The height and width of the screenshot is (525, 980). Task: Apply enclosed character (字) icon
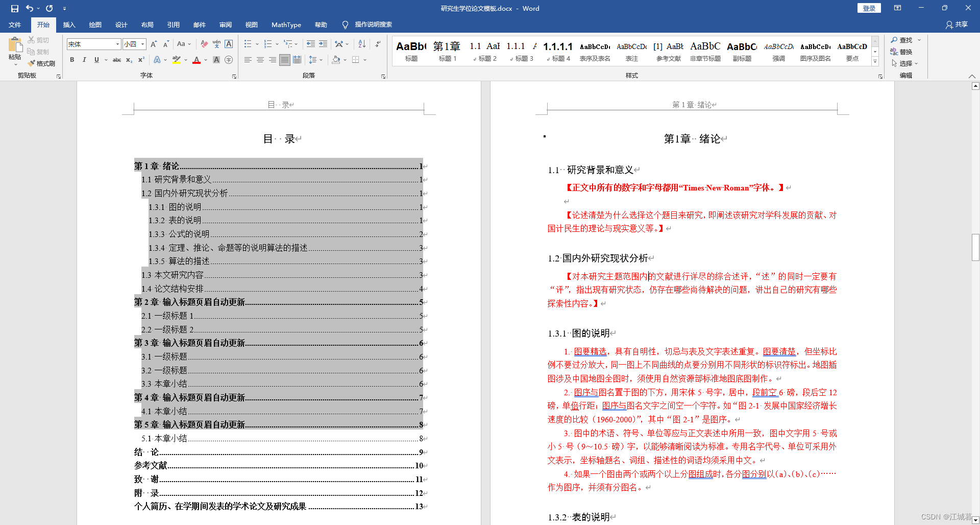(x=229, y=60)
